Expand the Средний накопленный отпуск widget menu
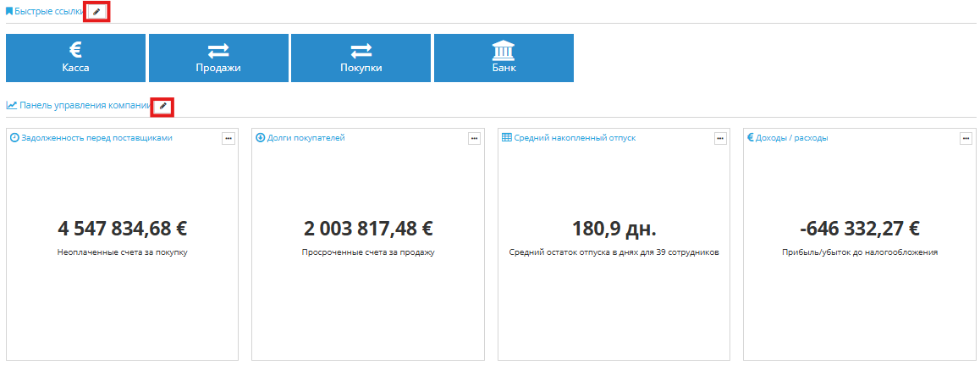Screen dimensions: 980x365 click(720, 138)
